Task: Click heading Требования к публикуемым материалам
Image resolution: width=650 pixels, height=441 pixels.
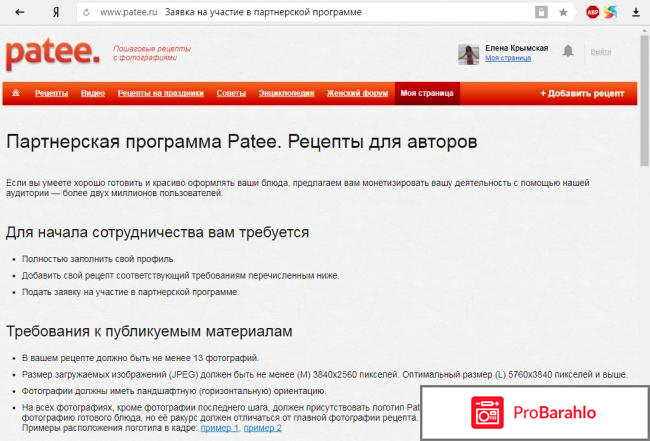Action: pos(149,331)
